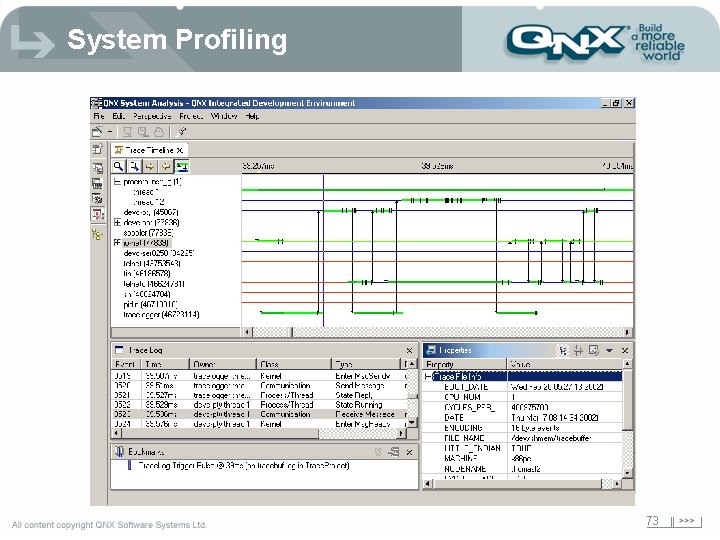This screenshot has width=720, height=540.
Task: Open the File menu
Action: click(x=99, y=116)
